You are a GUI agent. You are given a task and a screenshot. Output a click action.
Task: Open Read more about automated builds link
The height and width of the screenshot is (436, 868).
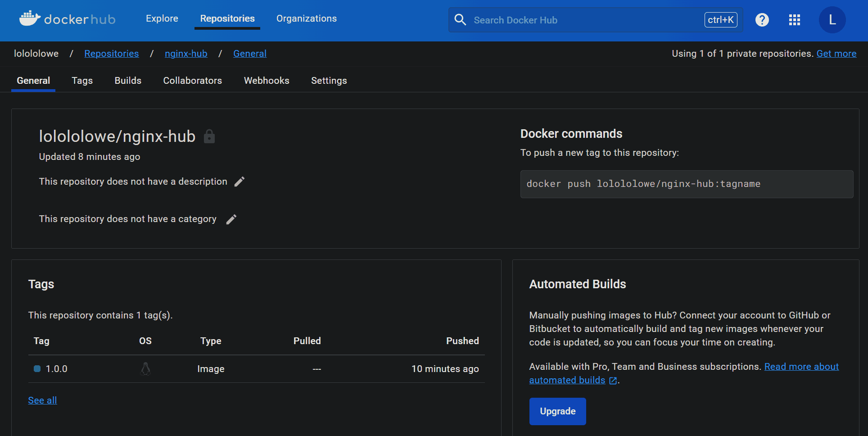click(801, 367)
